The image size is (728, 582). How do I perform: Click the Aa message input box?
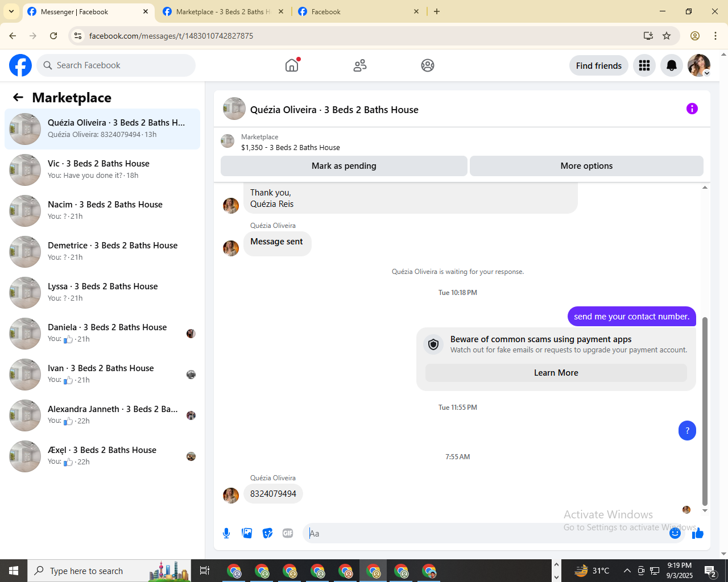tap(486, 533)
